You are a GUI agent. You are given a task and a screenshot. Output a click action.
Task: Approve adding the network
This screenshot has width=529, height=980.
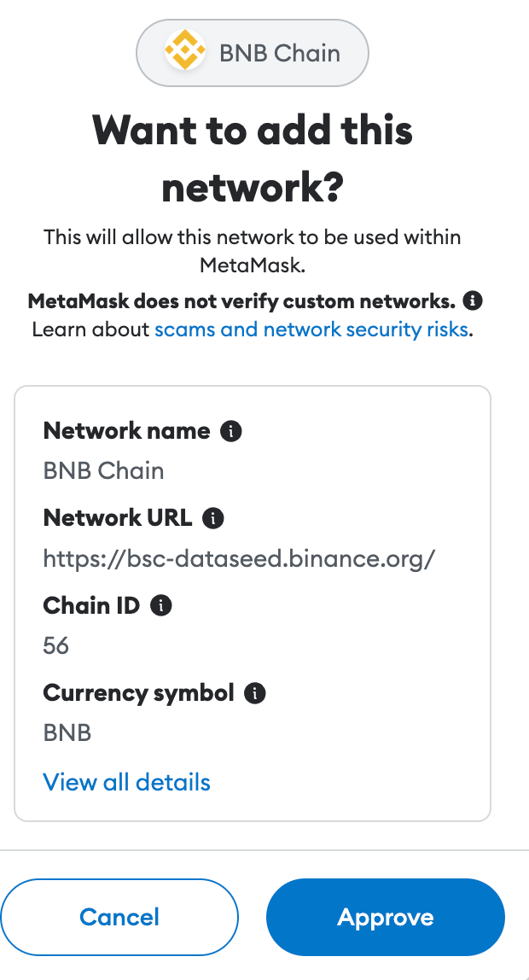coord(386,918)
